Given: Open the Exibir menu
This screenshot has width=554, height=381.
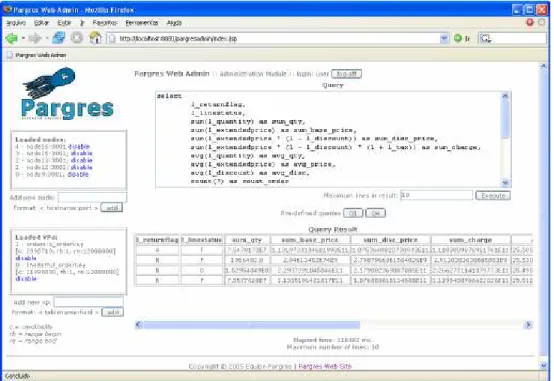Looking at the screenshot, I should pos(64,23).
